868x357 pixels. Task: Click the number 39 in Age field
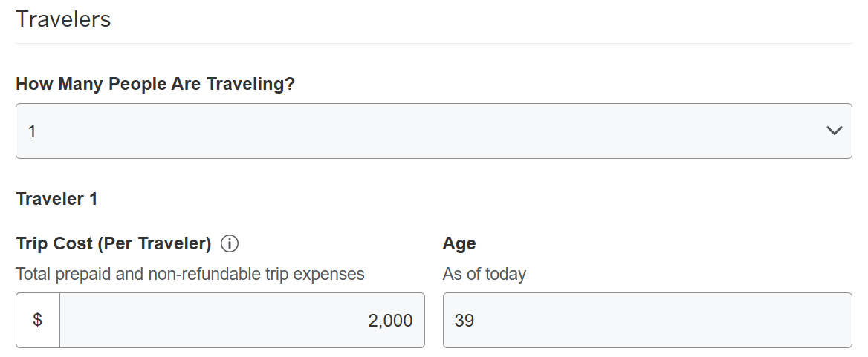pyautogui.click(x=464, y=321)
